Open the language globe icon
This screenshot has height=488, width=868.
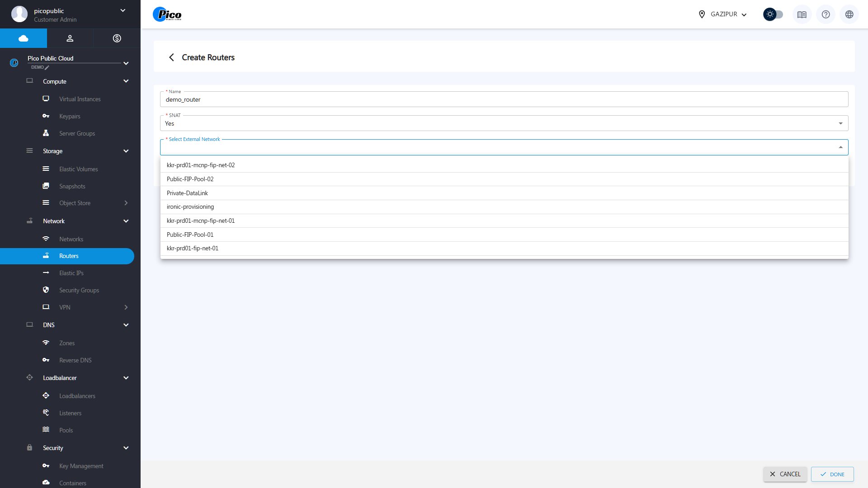[849, 14]
